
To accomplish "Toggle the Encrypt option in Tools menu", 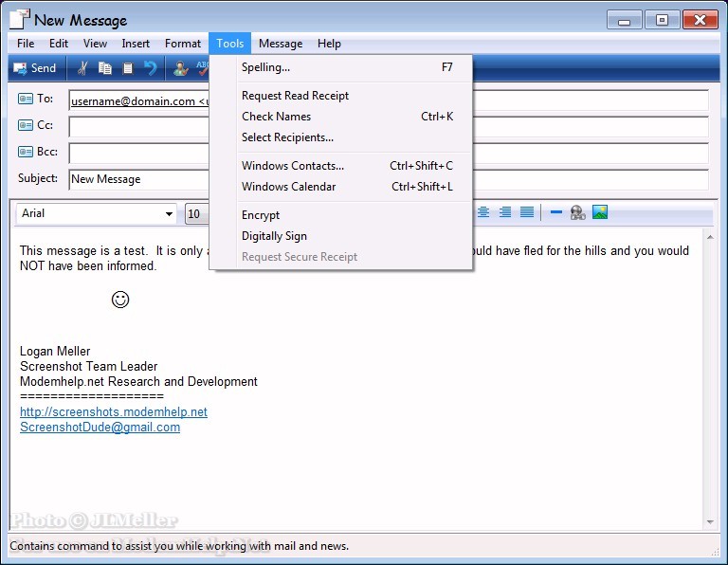I will click(261, 215).
